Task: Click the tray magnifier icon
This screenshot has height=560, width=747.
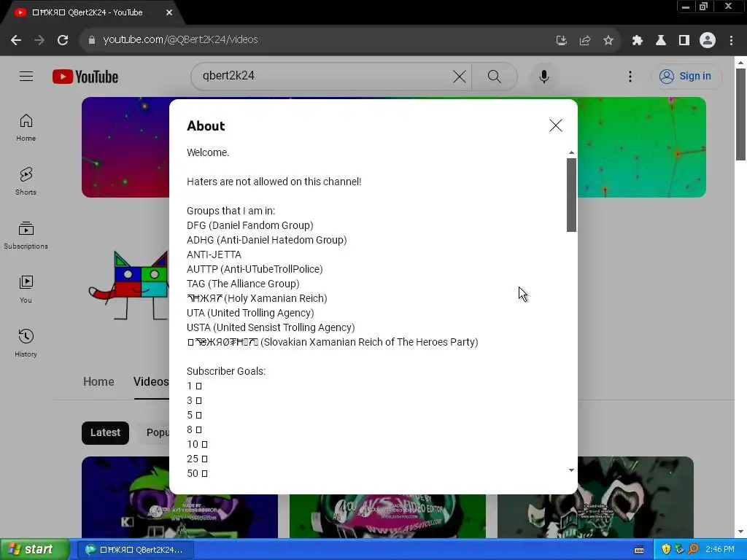Action: pos(694,550)
